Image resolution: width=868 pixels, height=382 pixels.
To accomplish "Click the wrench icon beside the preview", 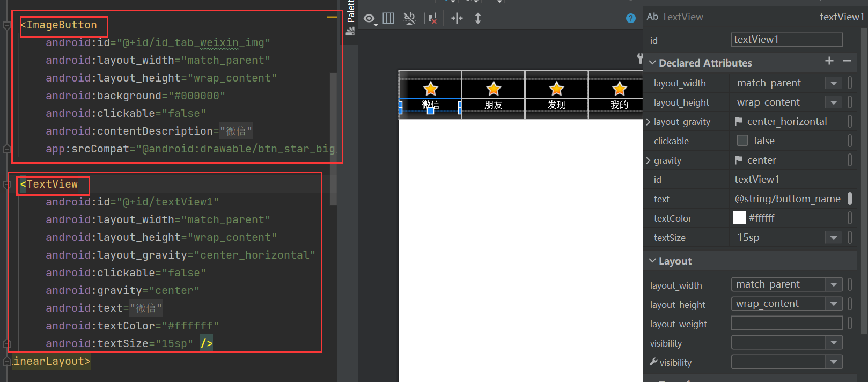I will coord(639,58).
